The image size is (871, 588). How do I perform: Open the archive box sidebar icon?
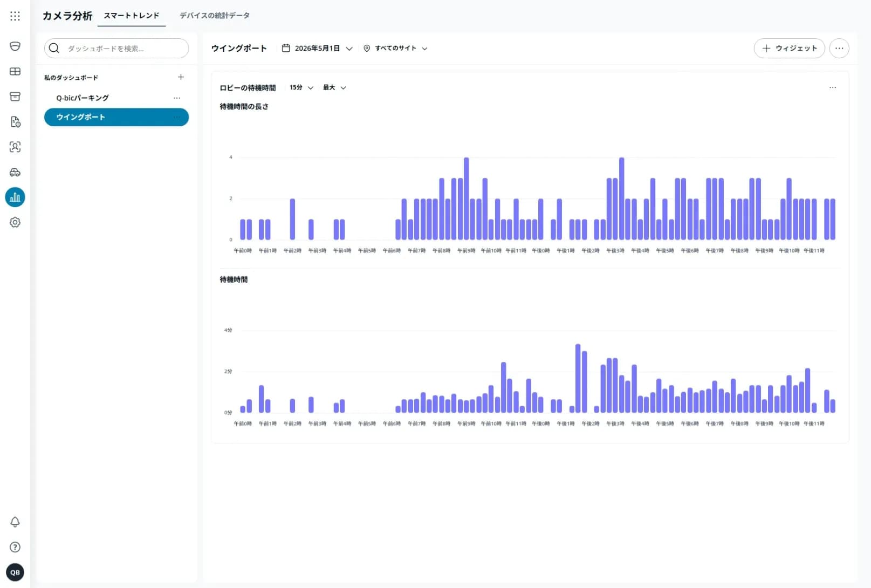(15, 97)
